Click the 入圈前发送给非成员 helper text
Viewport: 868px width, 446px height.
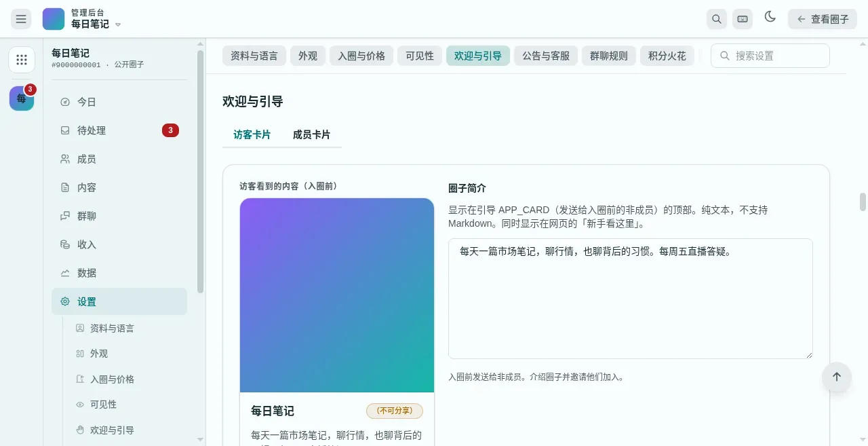(536, 377)
